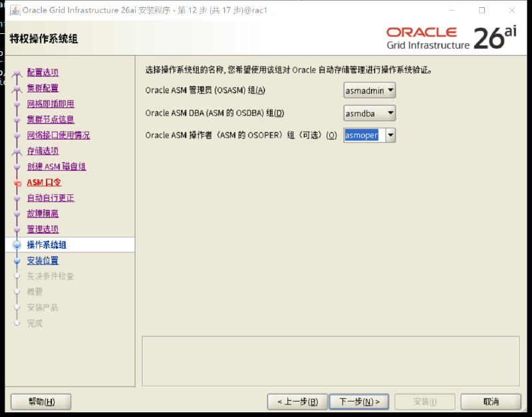532x417 pixels.
Task: Cancel installation with 取消 button
Action: coord(491,402)
